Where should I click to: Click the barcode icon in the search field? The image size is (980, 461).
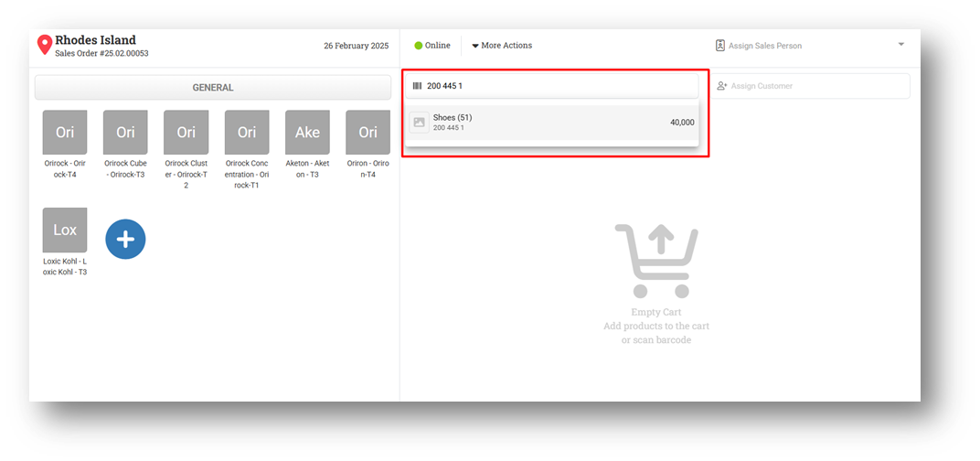tap(418, 86)
